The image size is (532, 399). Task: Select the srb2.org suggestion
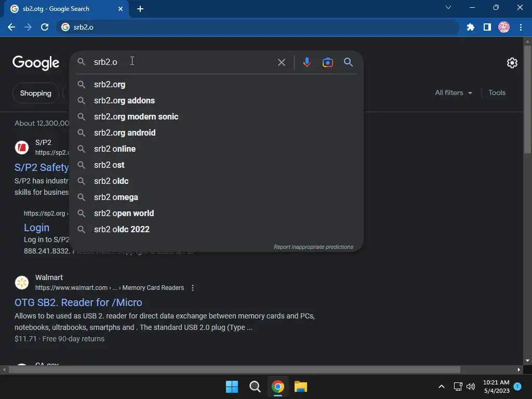(217, 85)
